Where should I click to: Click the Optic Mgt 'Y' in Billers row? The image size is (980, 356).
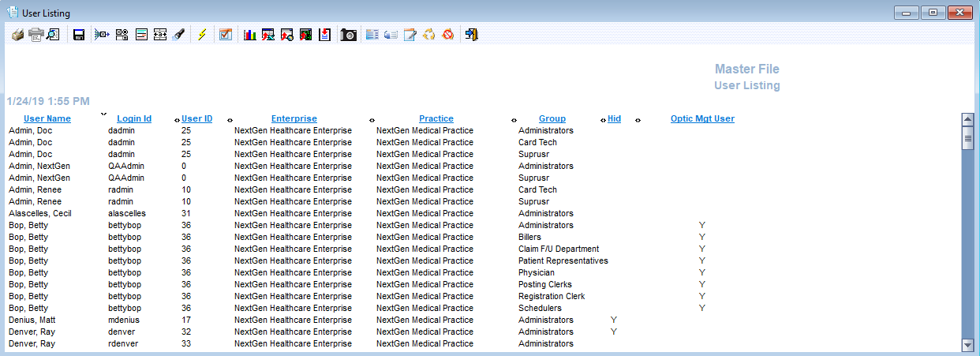click(702, 237)
